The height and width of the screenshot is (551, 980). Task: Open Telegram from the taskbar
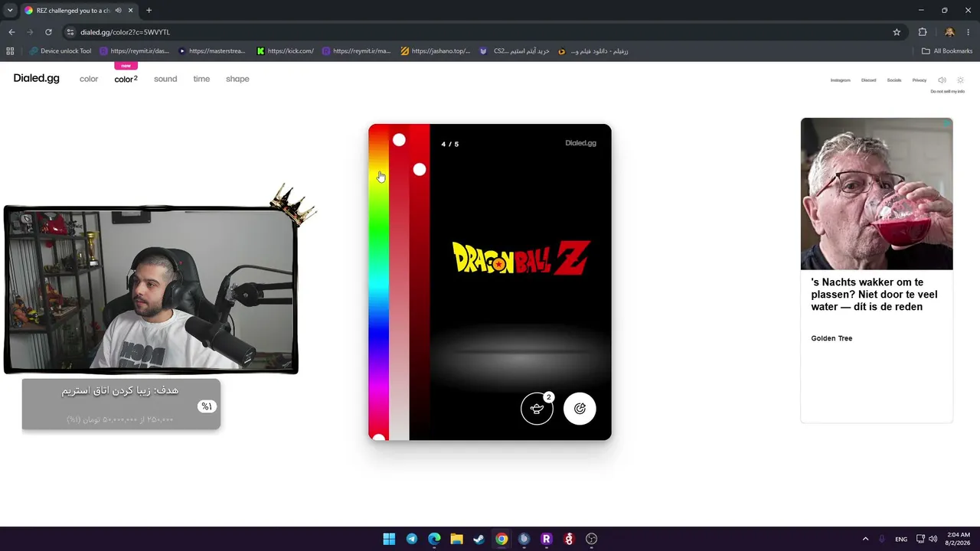click(412, 539)
